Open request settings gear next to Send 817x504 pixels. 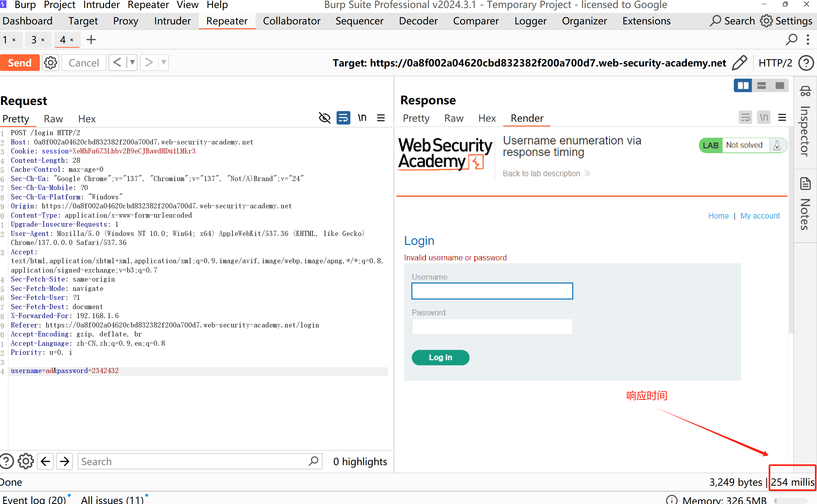50,63
